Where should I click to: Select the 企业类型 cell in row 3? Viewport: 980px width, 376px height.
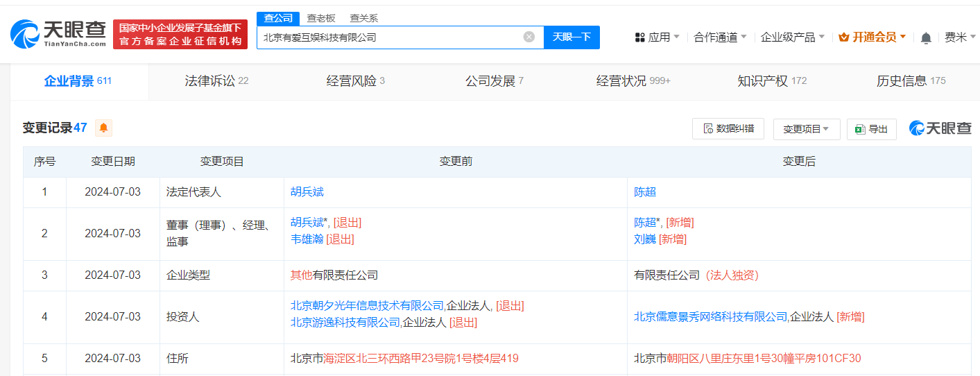coord(222,275)
